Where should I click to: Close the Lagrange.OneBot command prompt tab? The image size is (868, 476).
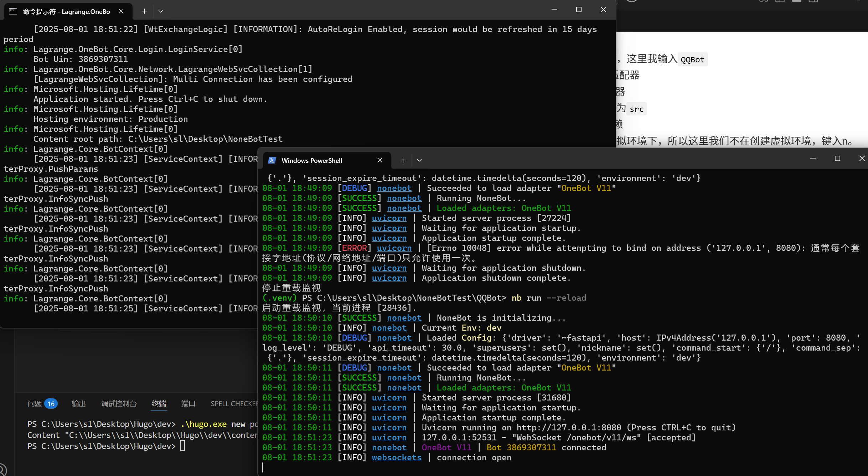pos(121,11)
